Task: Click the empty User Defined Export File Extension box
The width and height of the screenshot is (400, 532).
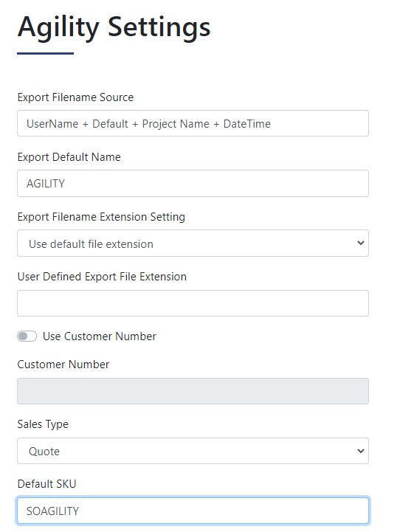Action: click(x=193, y=303)
